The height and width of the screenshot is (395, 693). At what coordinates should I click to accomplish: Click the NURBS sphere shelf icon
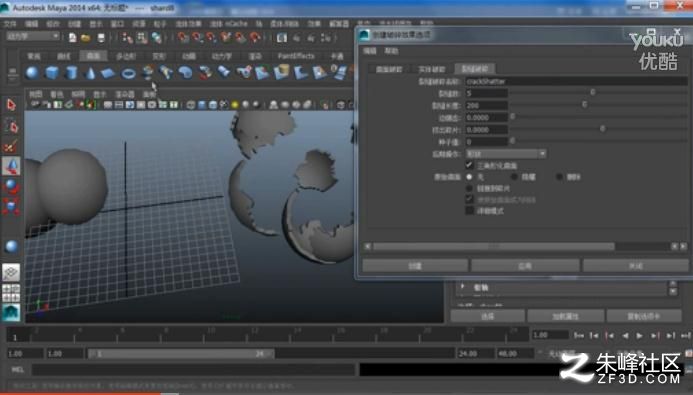click(32, 72)
